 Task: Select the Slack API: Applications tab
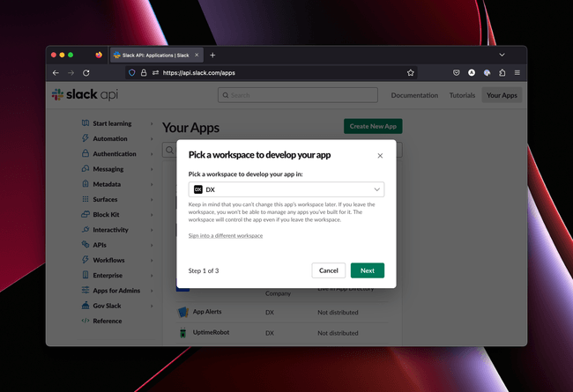pos(156,55)
